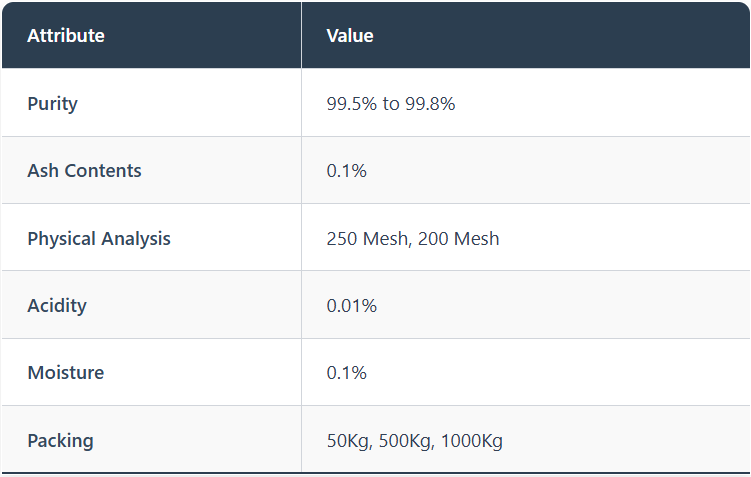Viewport: 751px width, 477px height.
Task: Click the 500Kg packing option text
Action: pyautogui.click(x=404, y=440)
